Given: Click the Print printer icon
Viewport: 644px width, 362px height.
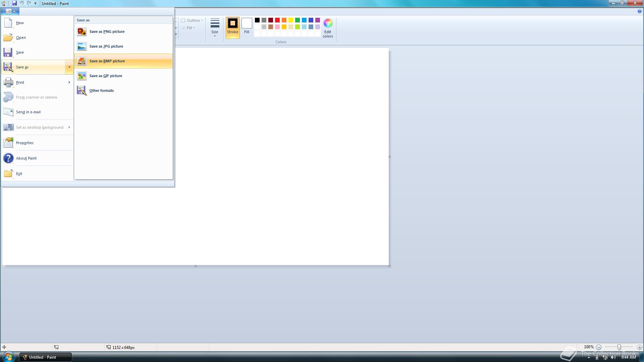Looking at the screenshot, I should (x=8, y=82).
